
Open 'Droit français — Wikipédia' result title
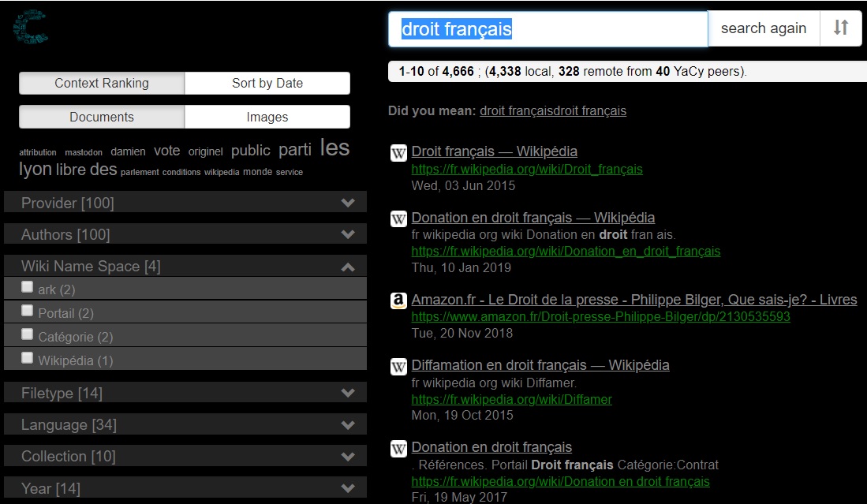coord(495,151)
